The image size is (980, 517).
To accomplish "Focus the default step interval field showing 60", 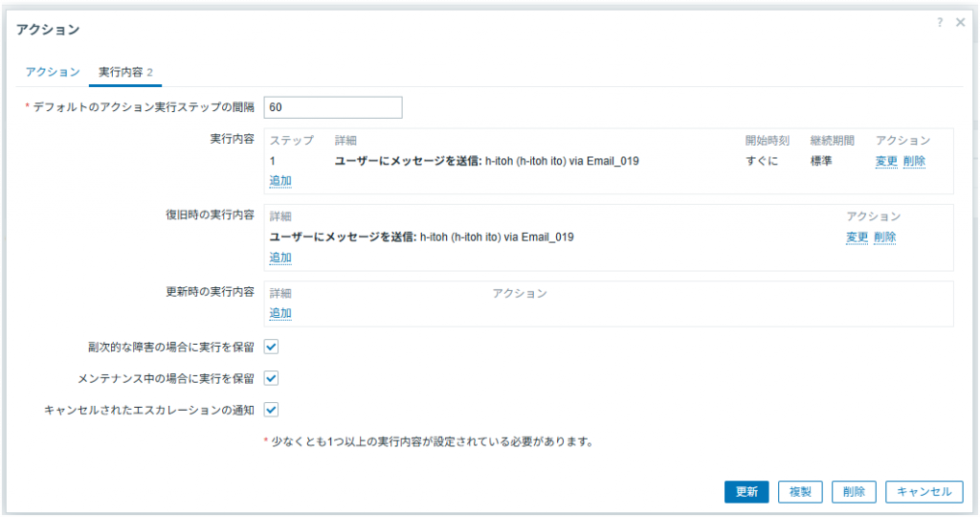I will (x=335, y=107).
